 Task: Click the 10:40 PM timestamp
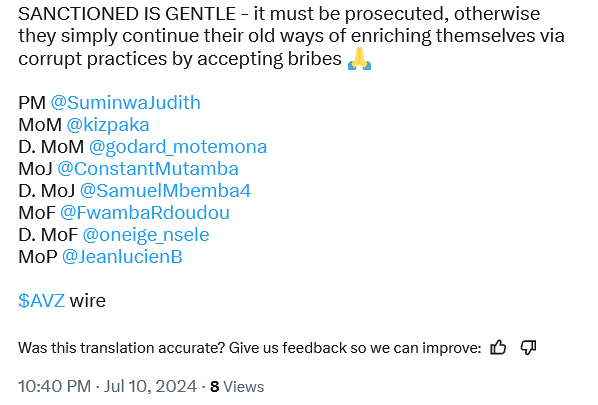55,386
